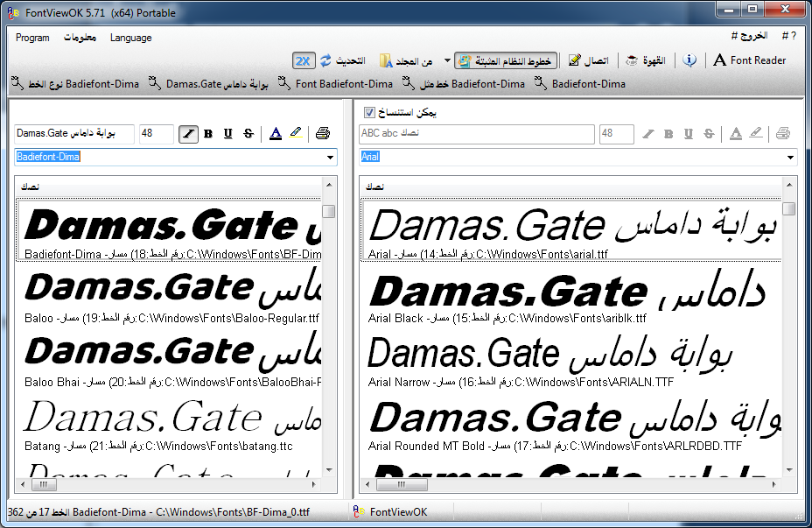
Task: Open Font Reader tool
Action: [749, 60]
